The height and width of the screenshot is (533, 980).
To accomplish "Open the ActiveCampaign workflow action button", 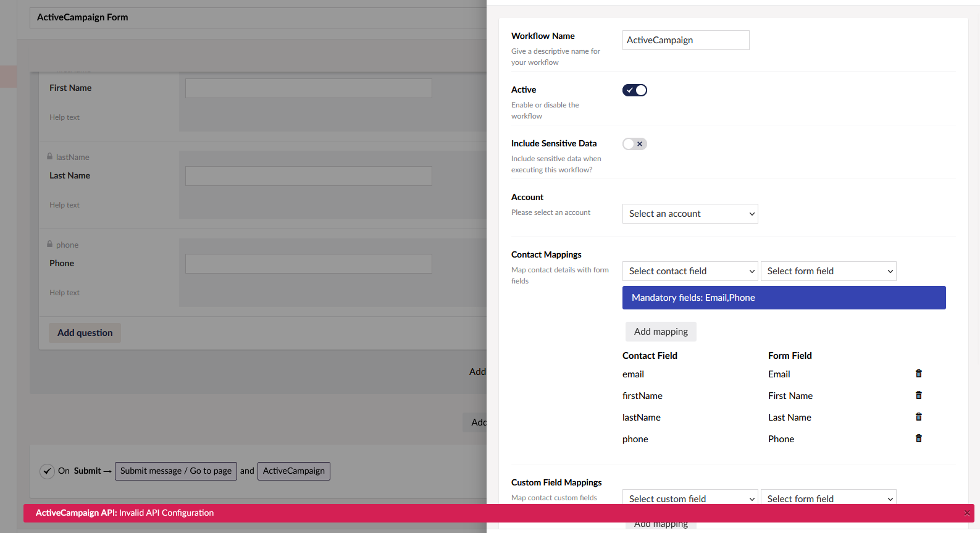I will (x=294, y=471).
